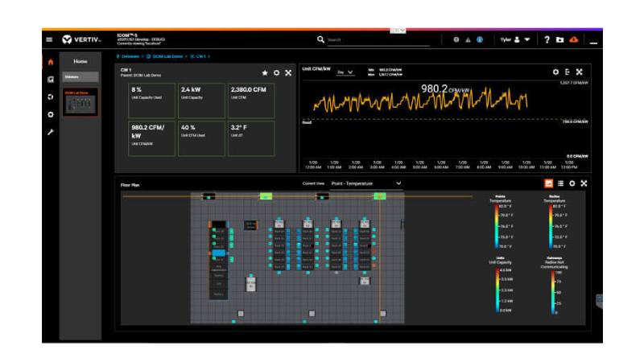Expand the CW 1 panel to fullscreen
644x362 pixels.
(288, 72)
